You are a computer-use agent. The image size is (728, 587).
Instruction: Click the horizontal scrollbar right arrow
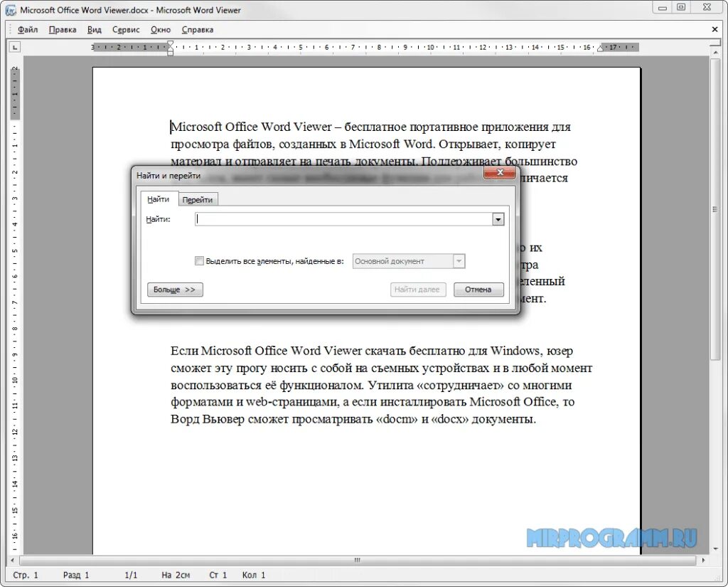click(x=703, y=560)
